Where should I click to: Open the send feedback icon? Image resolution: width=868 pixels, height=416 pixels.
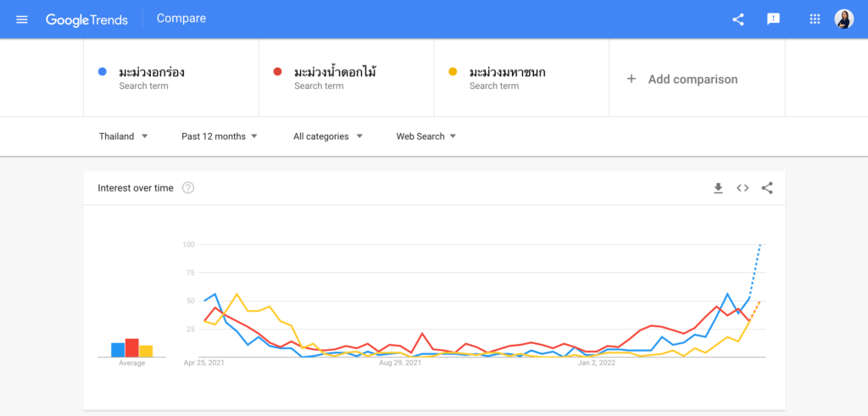point(773,19)
